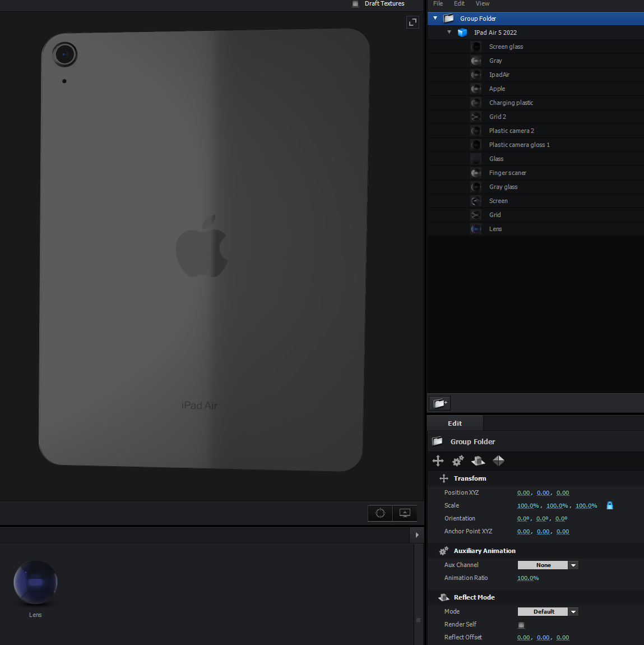This screenshot has height=645, width=644.
Task: Click the Plastic camera gloss 1 icon
Action: [476, 144]
